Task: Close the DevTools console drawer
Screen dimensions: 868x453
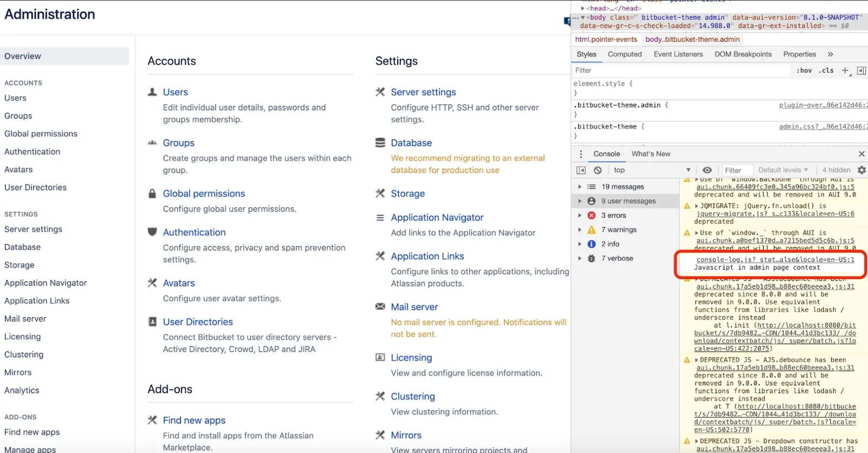Action: point(861,154)
